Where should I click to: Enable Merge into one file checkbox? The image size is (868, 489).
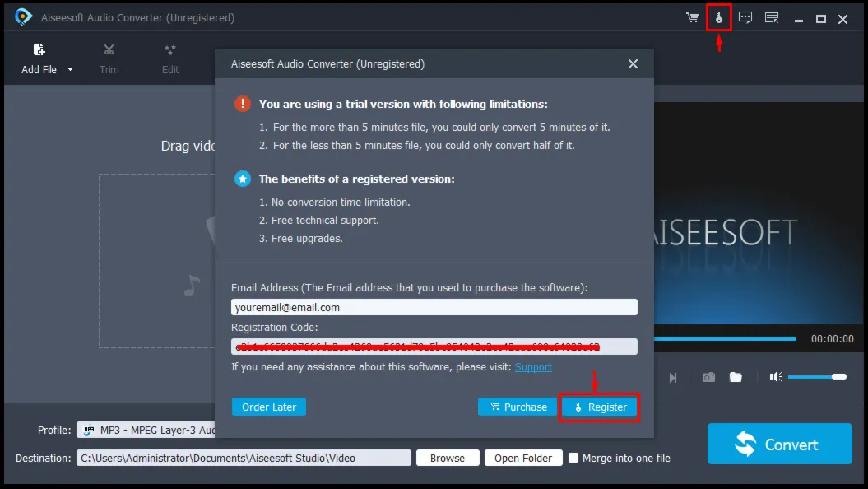coord(573,458)
